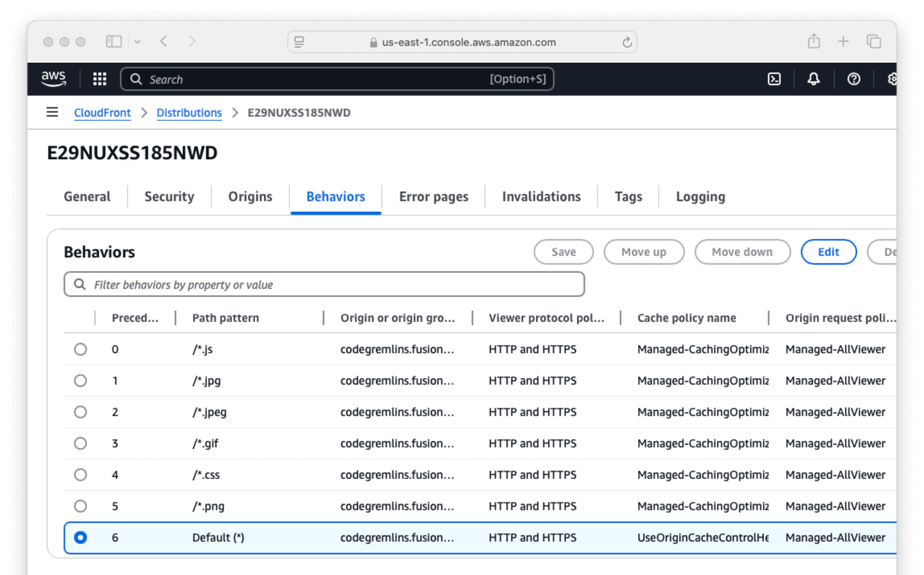Screen dimensions: 924x575
Task: Open the notifications bell
Action: point(814,79)
